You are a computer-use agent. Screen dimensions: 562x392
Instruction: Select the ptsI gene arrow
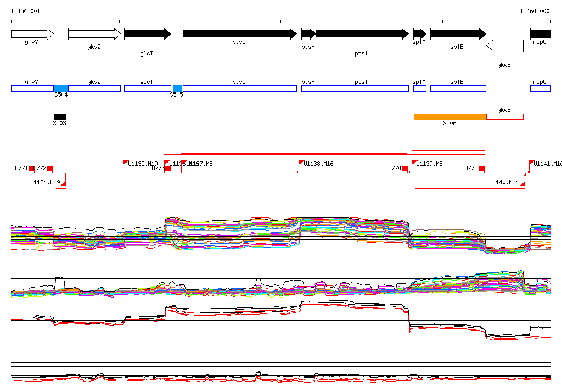point(362,34)
